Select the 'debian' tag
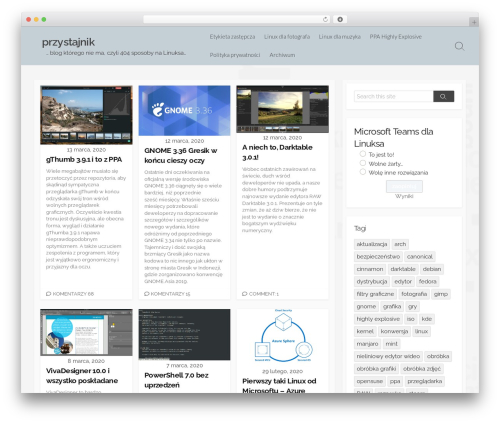 (432, 269)
